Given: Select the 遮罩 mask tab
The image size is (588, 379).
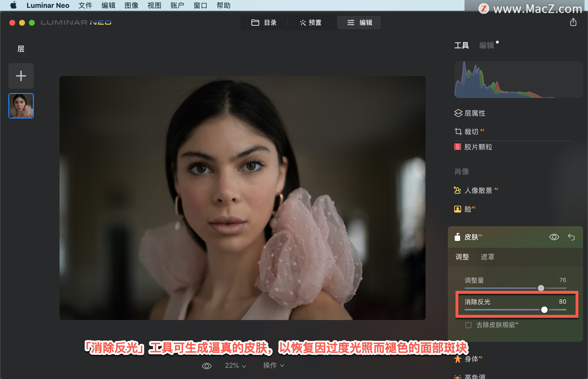Looking at the screenshot, I should pos(487,257).
